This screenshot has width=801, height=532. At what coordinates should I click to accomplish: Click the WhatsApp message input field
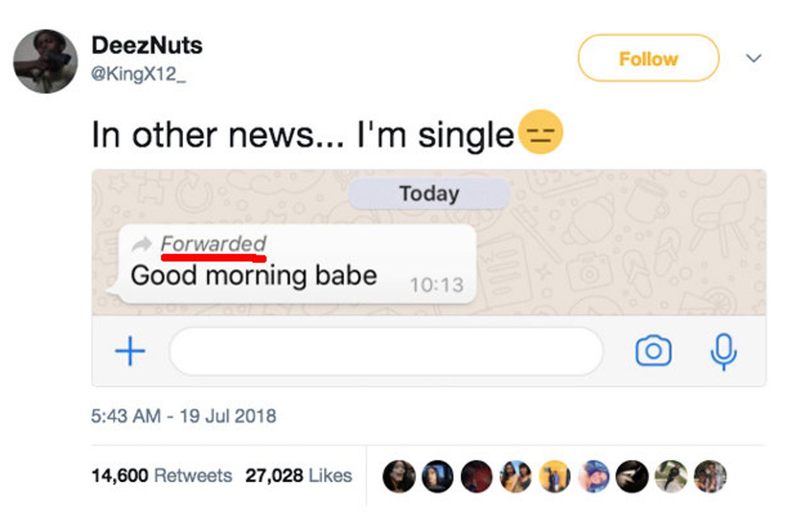point(386,351)
